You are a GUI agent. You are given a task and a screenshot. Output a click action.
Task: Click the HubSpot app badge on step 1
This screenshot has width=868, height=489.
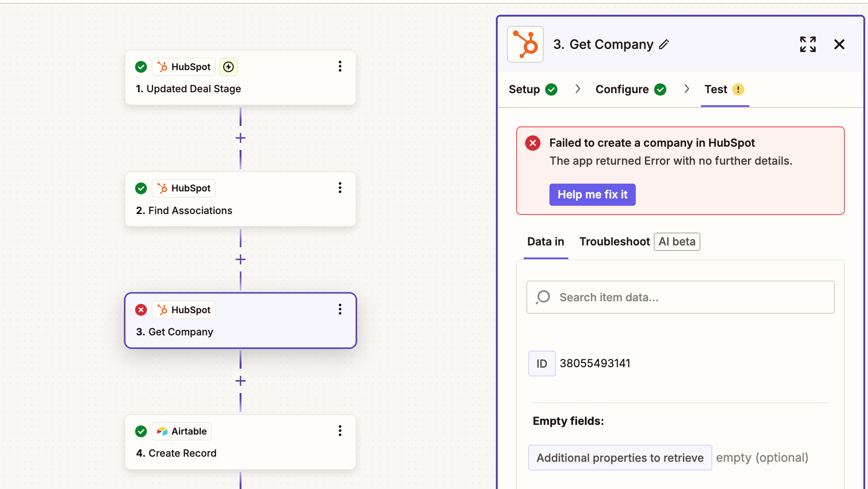(184, 67)
